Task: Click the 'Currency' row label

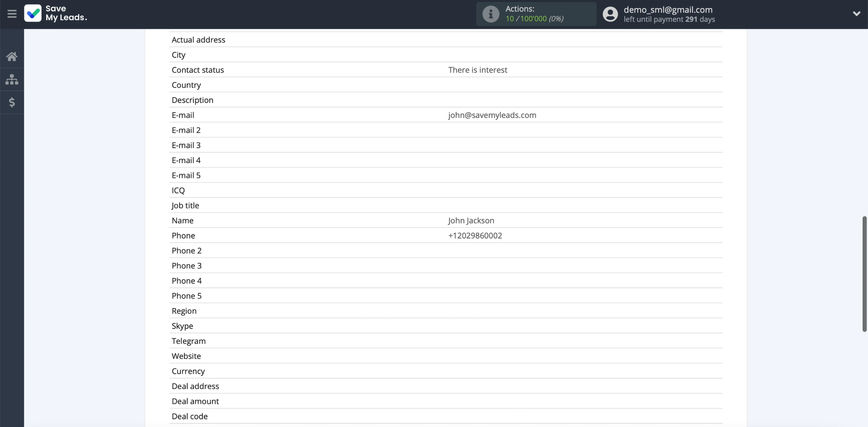Action: pos(188,371)
